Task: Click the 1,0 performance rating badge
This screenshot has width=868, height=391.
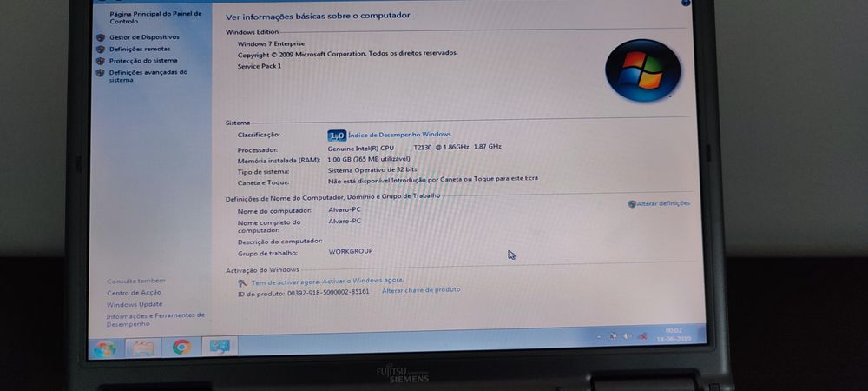Action: tap(337, 136)
